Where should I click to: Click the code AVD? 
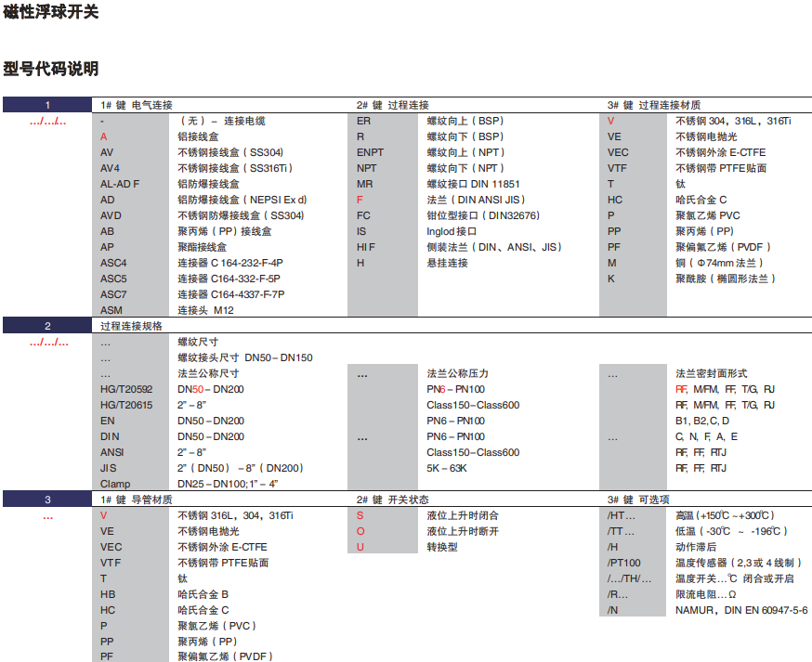tap(111, 215)
